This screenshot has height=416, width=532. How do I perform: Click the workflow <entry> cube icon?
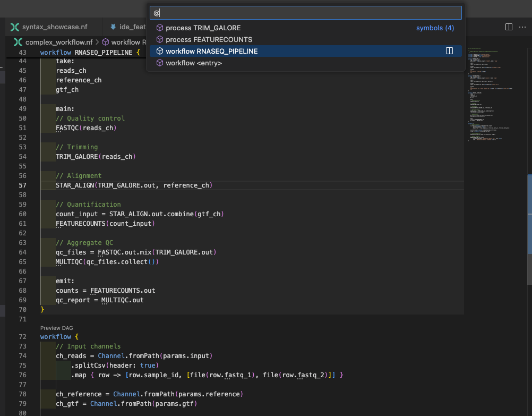159,63
